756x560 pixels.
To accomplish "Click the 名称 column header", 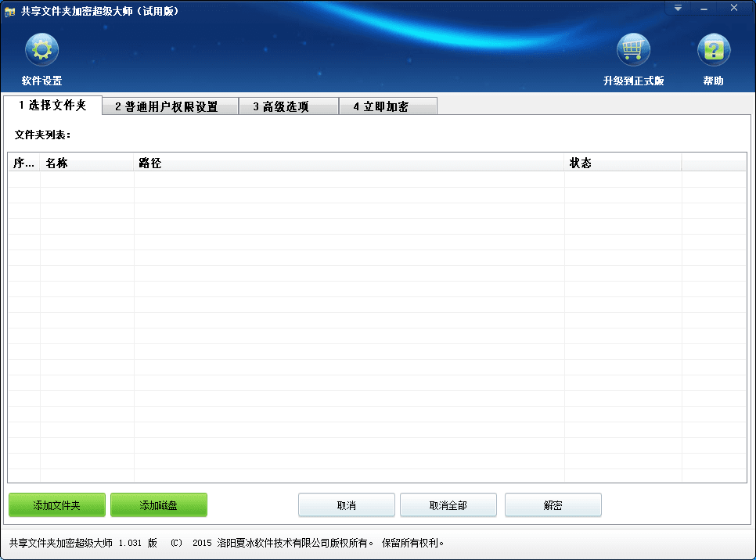I will (87, 163).
